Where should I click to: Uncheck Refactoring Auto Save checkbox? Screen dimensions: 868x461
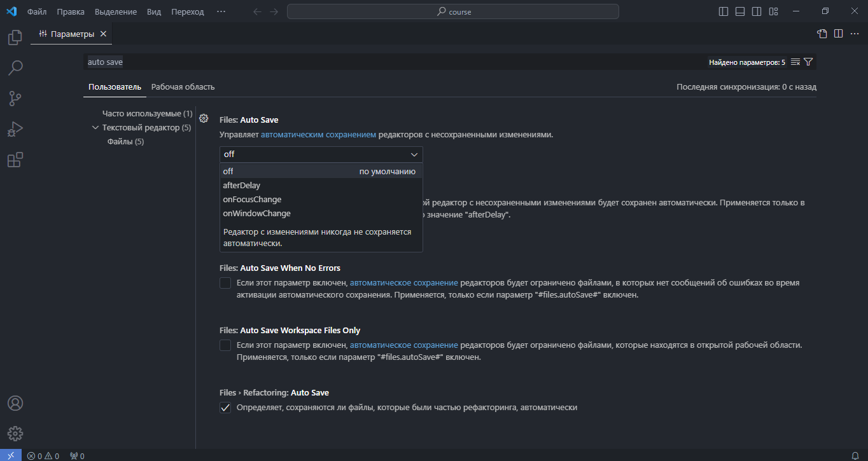[225, 408]
